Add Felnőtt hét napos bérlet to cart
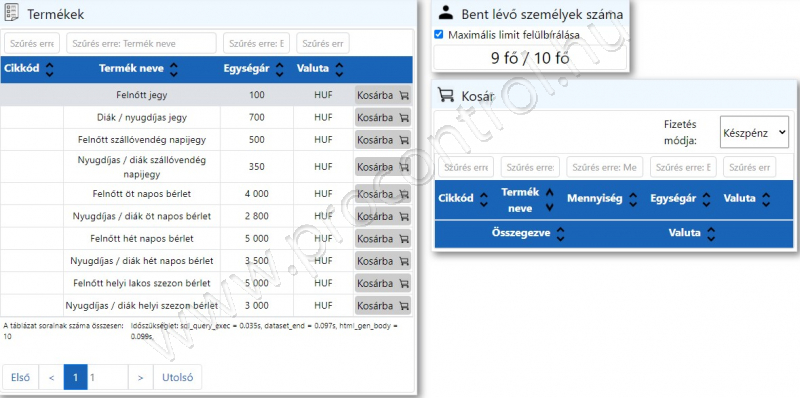This screenshot has height=398, width=800. [383, 239]
